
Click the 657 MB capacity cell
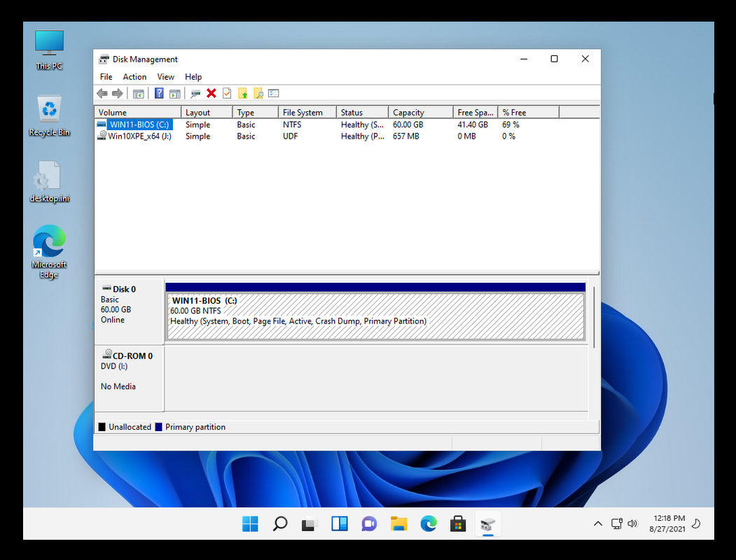[406, 136]
